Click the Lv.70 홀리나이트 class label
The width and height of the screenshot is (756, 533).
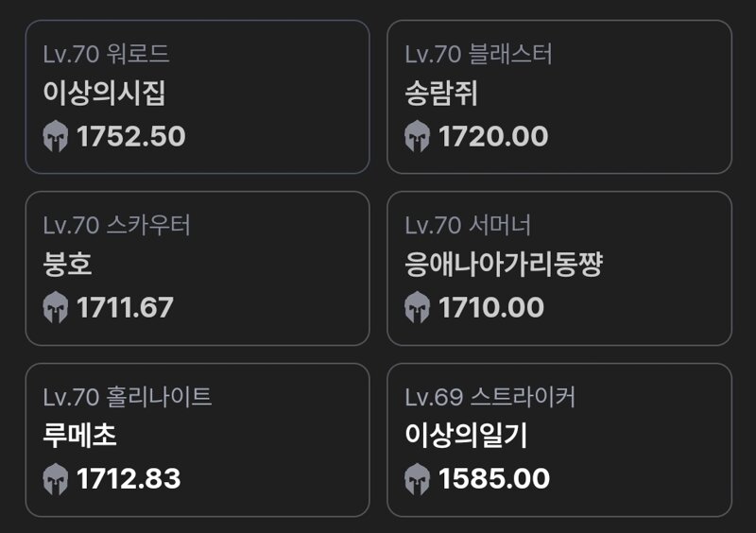coord(128,397)
